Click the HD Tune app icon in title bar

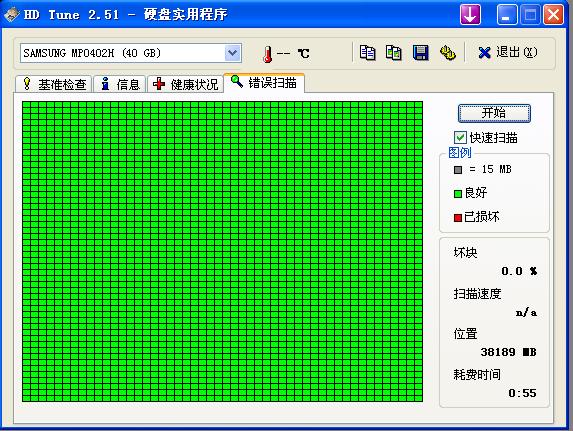click(x=12, y=15)
